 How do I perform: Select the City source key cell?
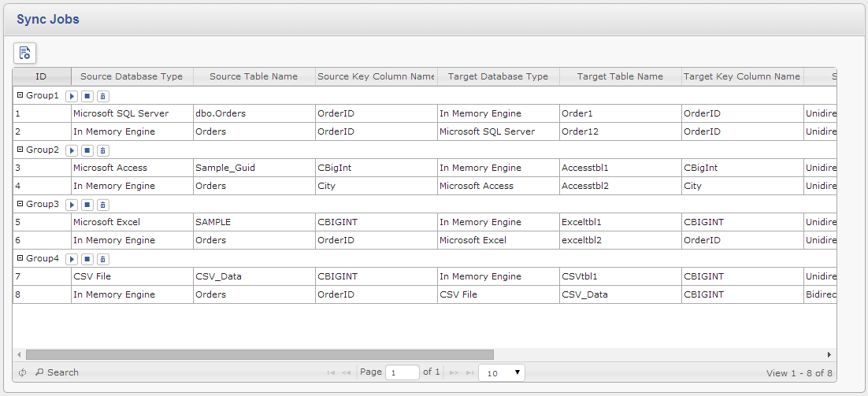pyautogui.click(x=377, y=186)
